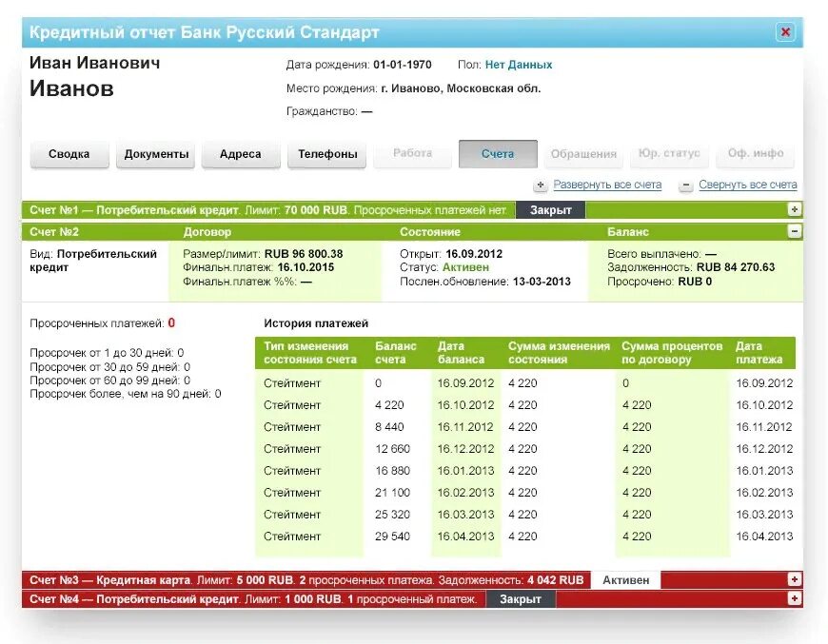Click the Сумма изменения состояния column header

click(559, 353)
